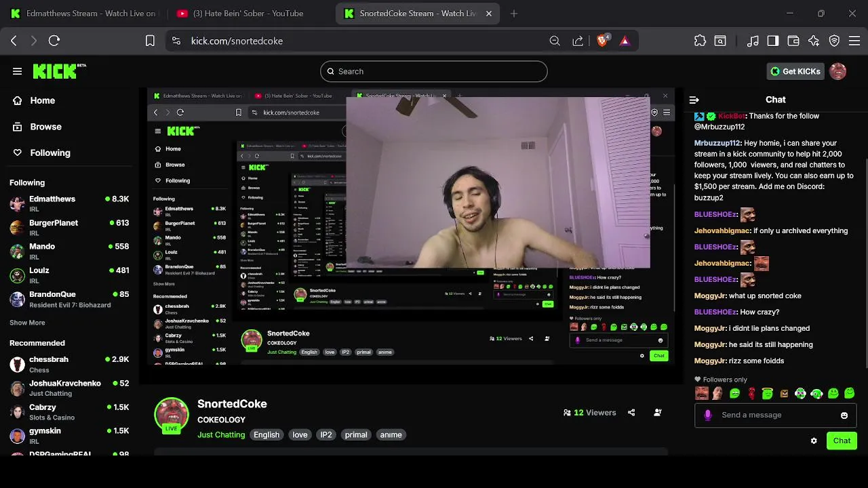Click the purple microphone icon in chat

point(708,415)
